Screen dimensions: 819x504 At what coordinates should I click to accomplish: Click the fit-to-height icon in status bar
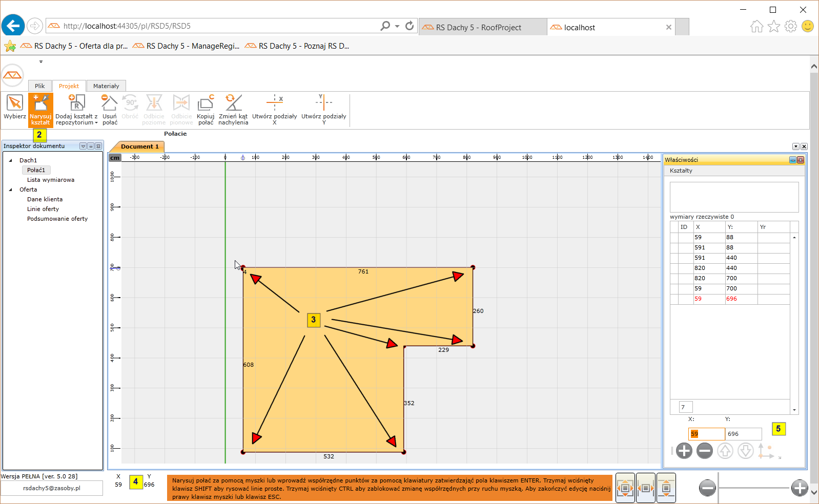666,488
